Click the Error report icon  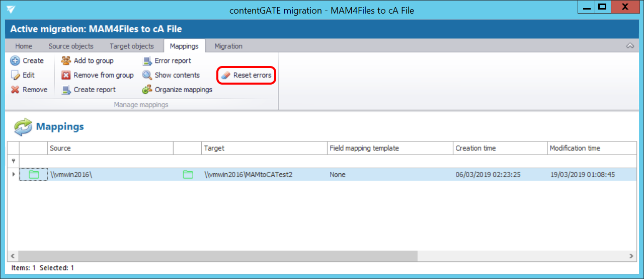pyautogui.click(x=147, y=60)
